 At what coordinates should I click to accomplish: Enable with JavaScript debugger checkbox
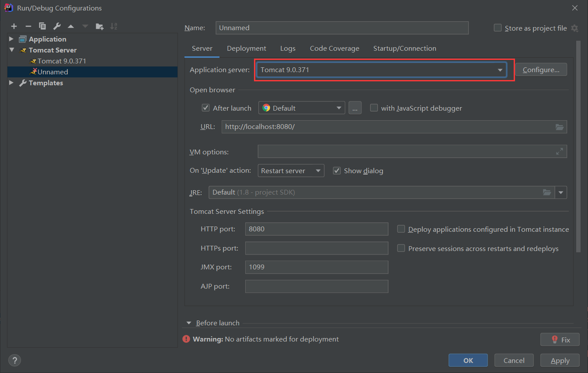(374, 108)
